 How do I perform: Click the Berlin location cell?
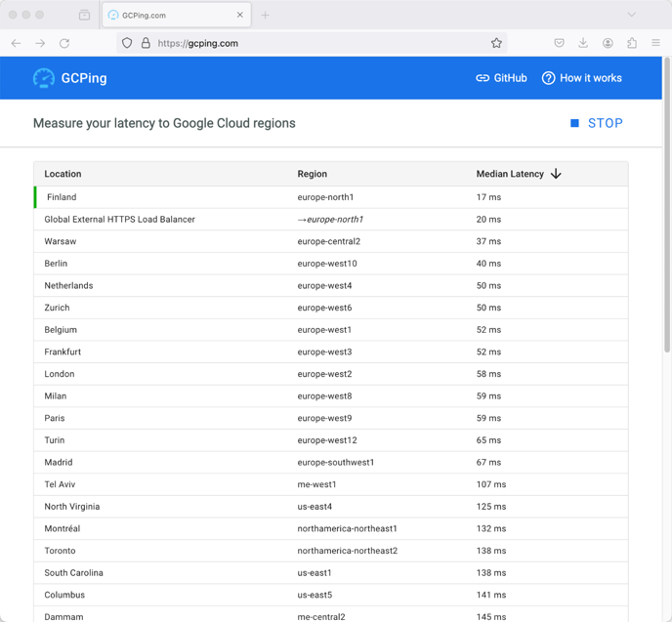coord(56,264)
